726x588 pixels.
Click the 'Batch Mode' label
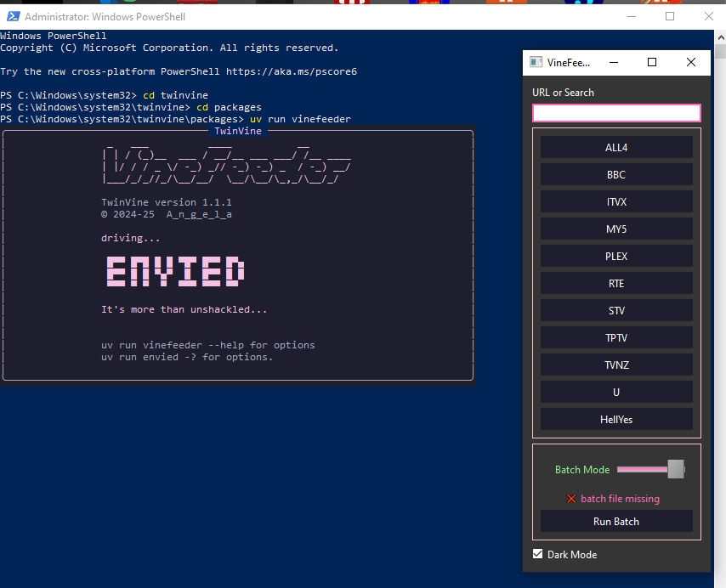pyautogui.click(x=582, y=470)
